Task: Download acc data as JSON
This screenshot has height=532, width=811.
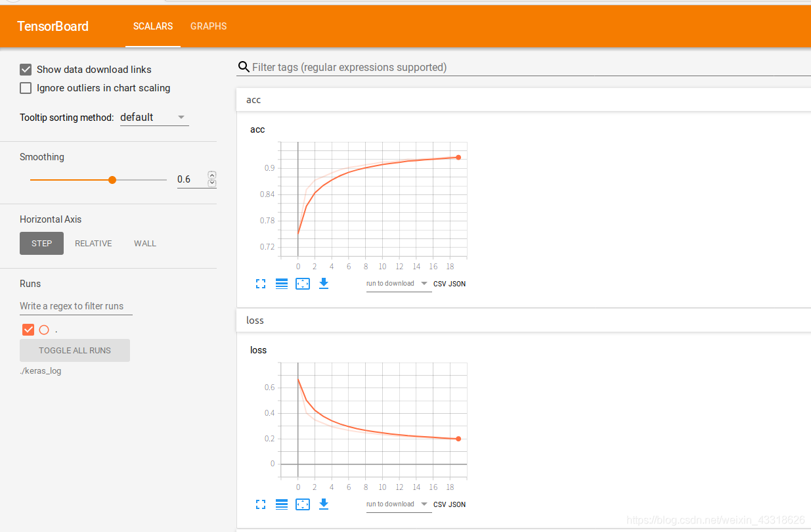Action: point(458,284)
